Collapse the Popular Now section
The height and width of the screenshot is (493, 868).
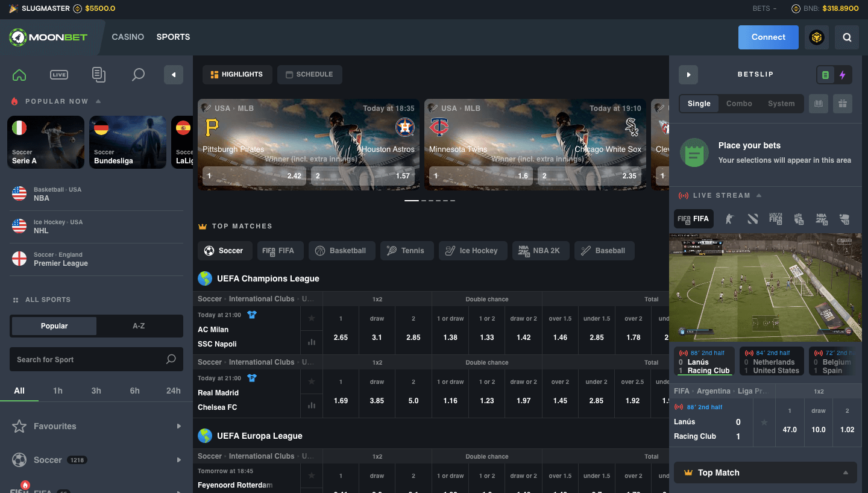(x=98, y=101)
